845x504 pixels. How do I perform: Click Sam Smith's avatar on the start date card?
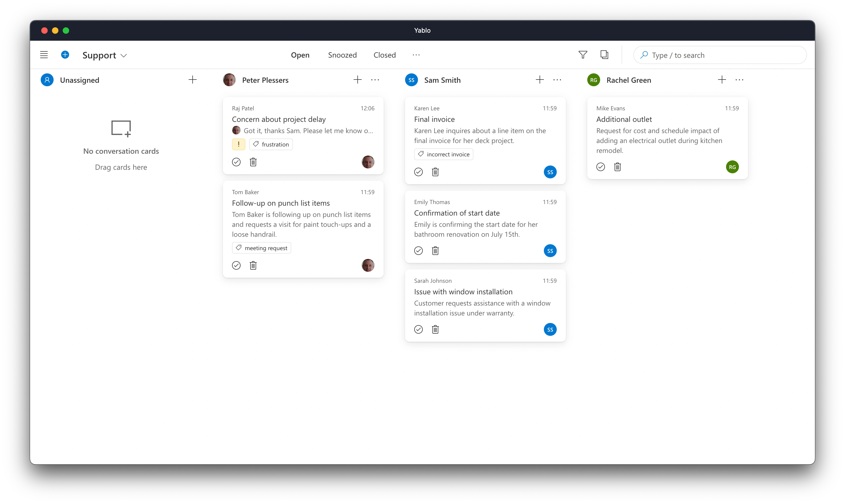pos(550,250)
